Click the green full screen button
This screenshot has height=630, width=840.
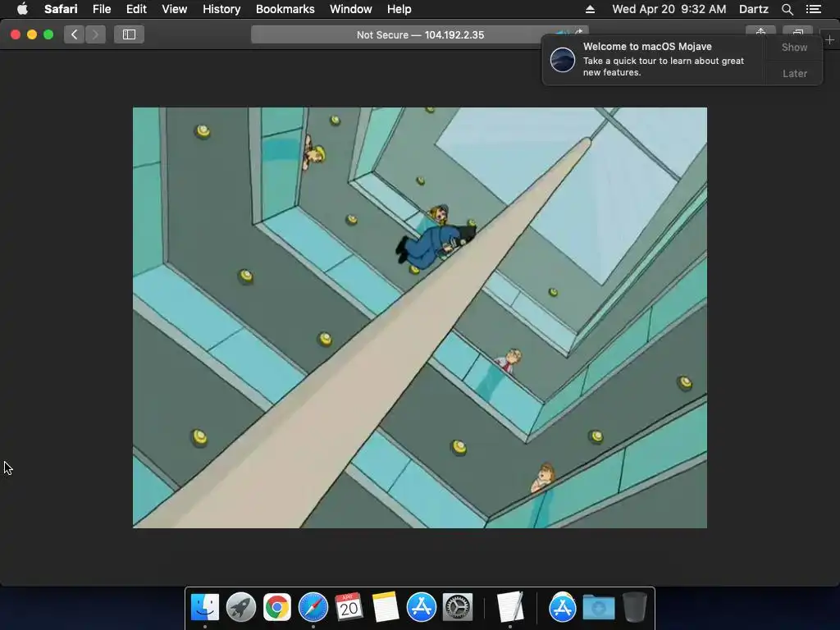[48, 34]
